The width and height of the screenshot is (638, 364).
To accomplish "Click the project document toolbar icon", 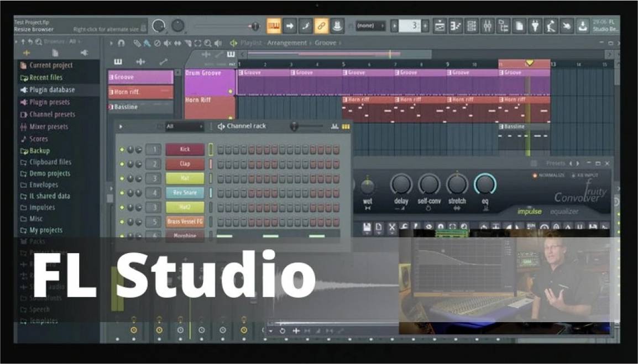I will pyautogui.click(x=519, y=26).
